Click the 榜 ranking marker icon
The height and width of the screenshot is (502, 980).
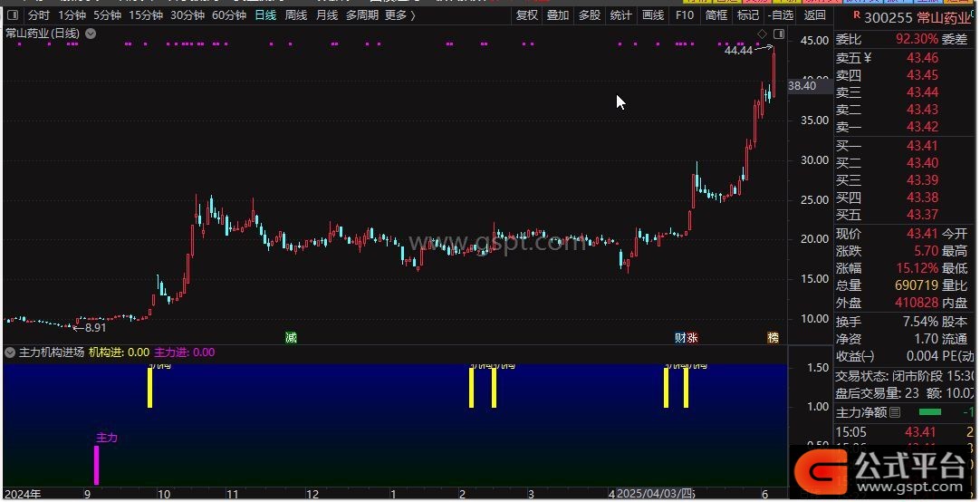773,337
